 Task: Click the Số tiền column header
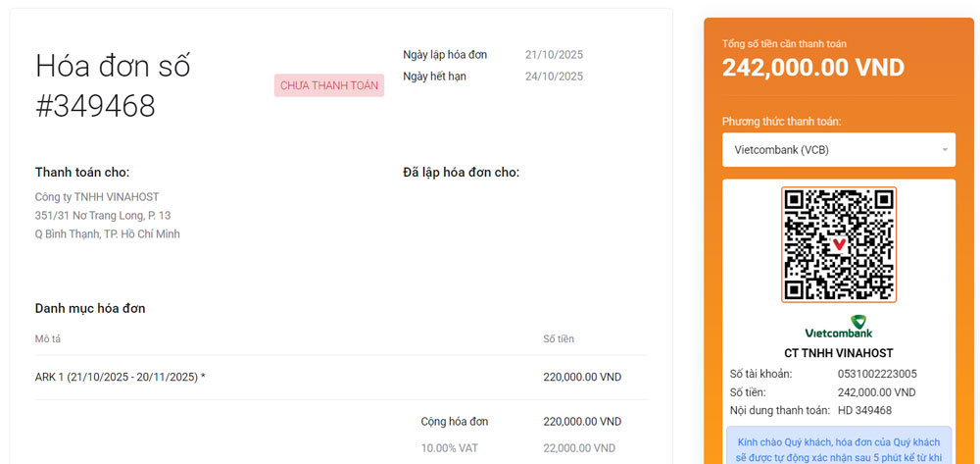[x=559, y=339]
